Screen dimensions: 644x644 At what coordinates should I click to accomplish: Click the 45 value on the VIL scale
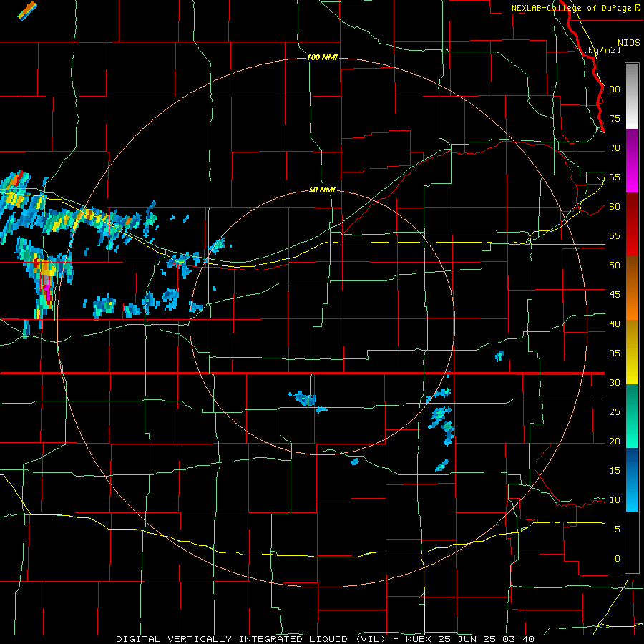[x=615, y=295]
